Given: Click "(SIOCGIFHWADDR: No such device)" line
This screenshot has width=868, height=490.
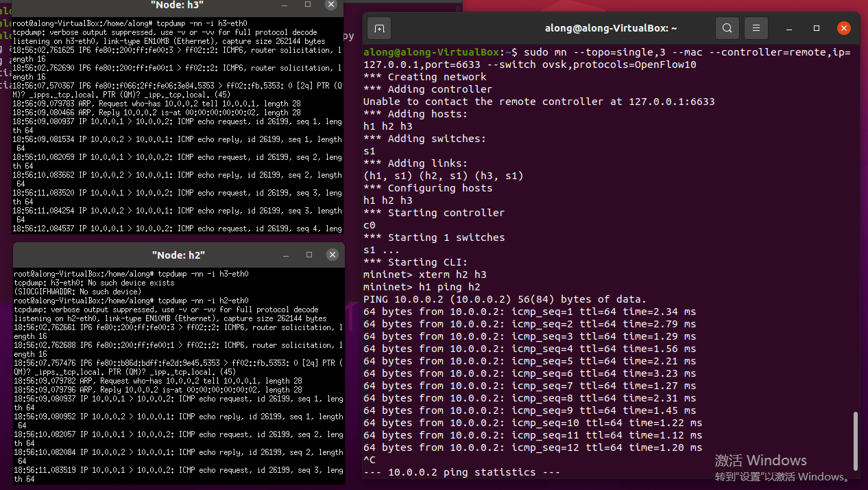Looking at the screenshot, I should [77, 292].
